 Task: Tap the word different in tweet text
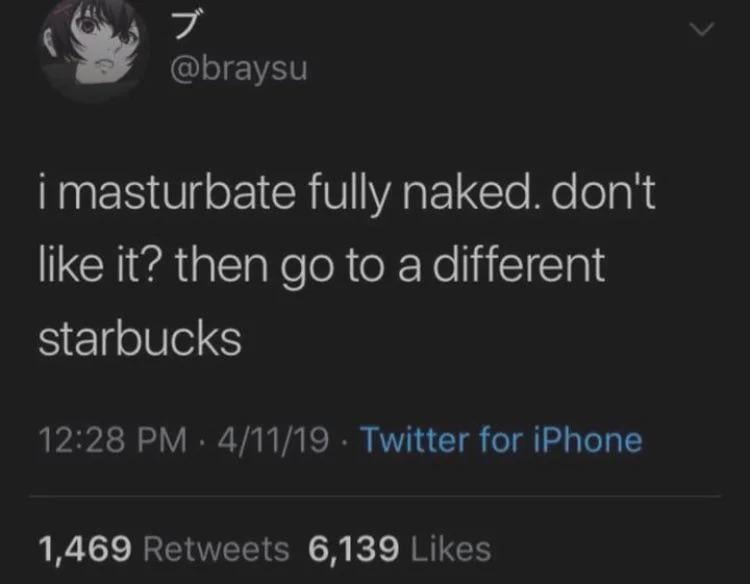pyautogui.click(x=519, y=264)
